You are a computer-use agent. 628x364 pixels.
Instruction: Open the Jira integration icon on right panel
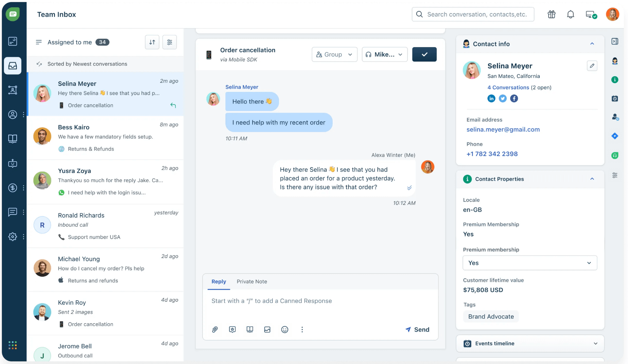coord(615,136)
